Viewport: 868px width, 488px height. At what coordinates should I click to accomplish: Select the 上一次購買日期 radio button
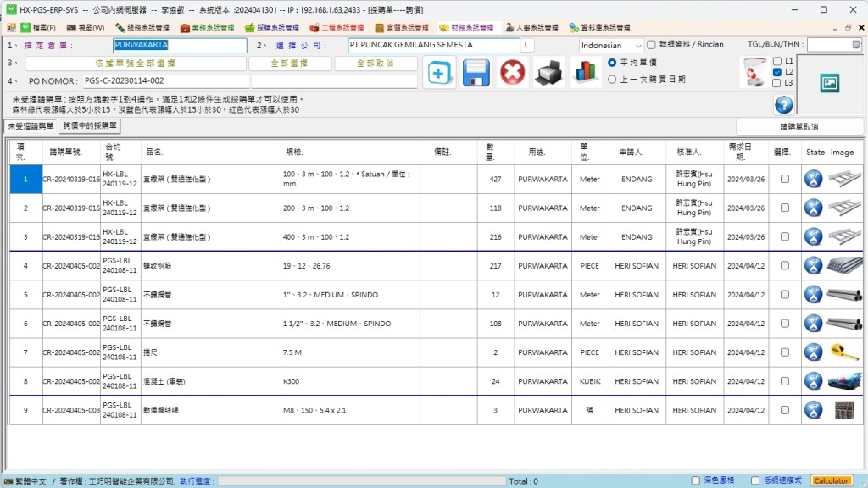pyautogui.click(x=613, y=80)
